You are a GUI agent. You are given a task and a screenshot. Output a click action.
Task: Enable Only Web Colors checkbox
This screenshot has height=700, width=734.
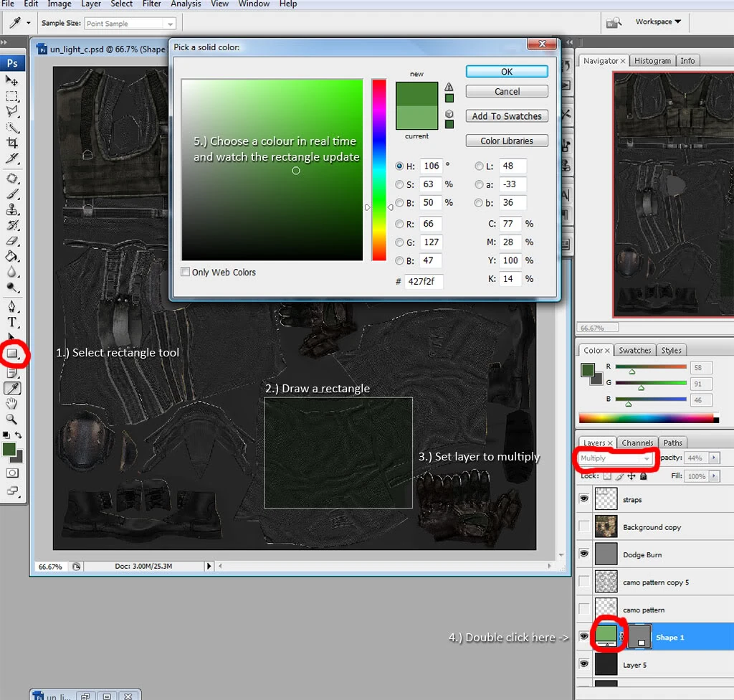[186, 273]
